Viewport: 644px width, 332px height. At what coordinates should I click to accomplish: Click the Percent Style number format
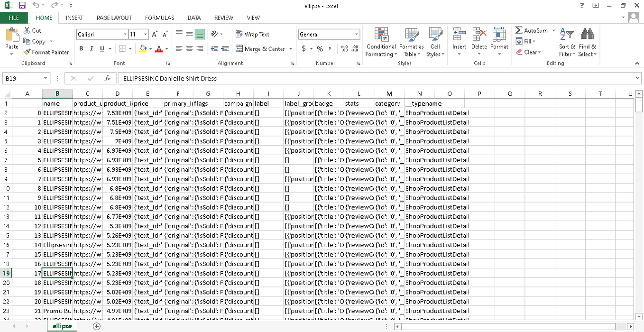click(x=320, y=48)
